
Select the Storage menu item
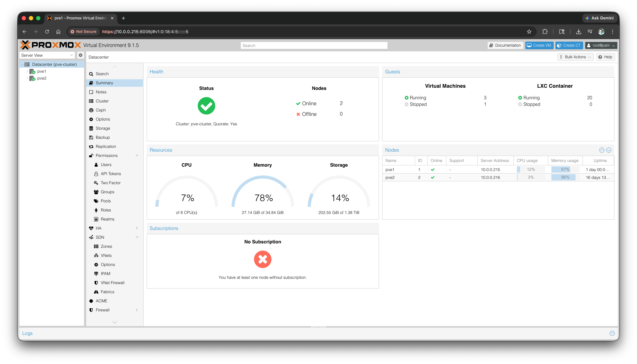pyautogui.click(x=103, y=128)
